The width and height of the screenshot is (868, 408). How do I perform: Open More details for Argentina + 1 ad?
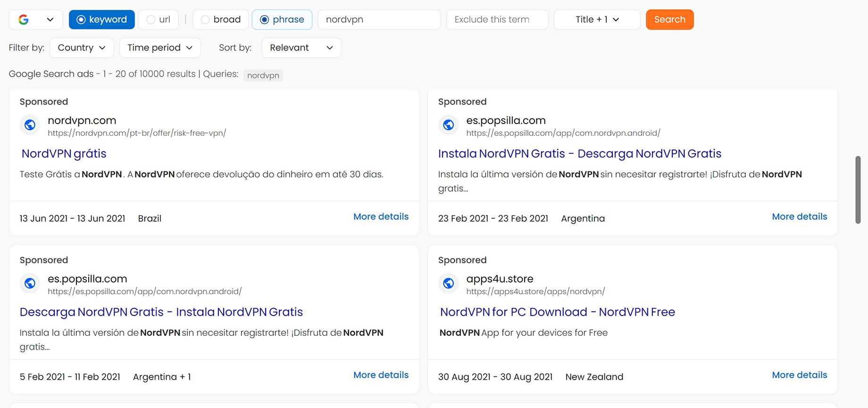click(x=381, y=375)
